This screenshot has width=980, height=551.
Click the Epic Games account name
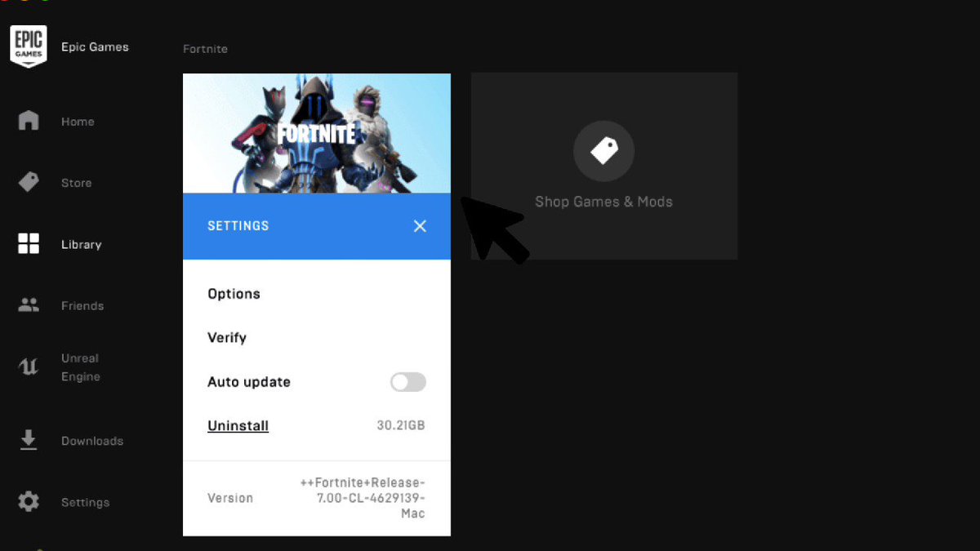pyautogui.click(x=95, y=47)
